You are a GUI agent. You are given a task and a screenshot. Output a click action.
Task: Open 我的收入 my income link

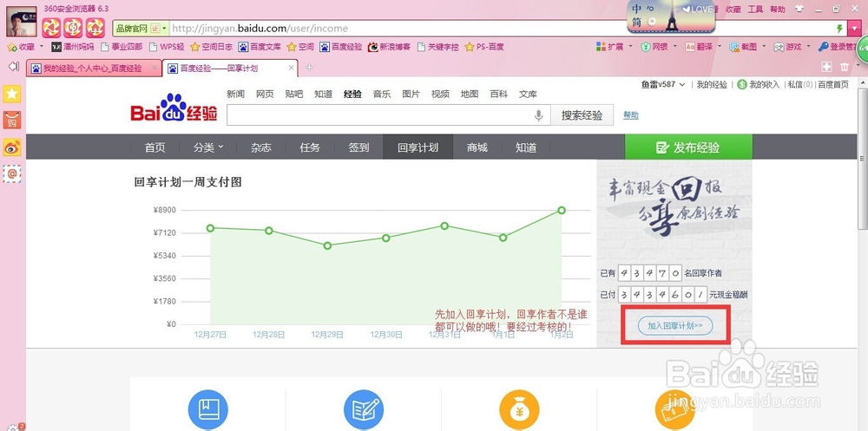(x=758, y=85)
